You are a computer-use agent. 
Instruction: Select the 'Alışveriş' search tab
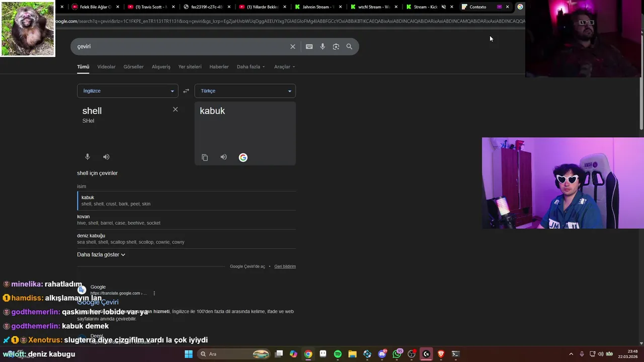click(x=161, y=67)
